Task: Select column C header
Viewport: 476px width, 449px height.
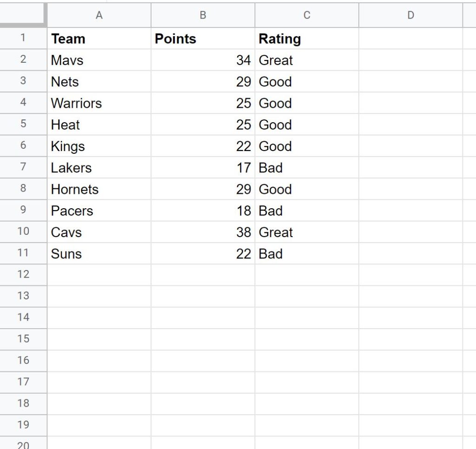Action: [x=307, y=15]
